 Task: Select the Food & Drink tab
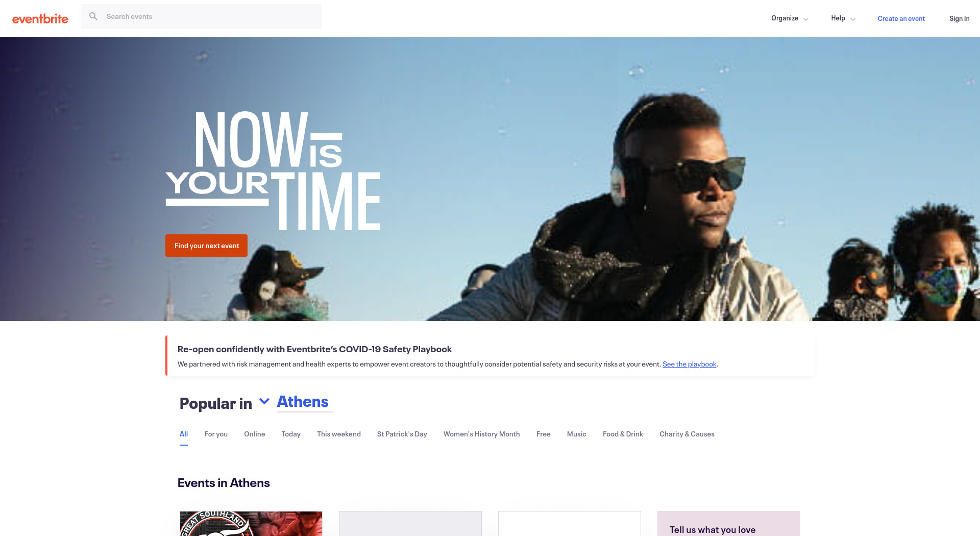(623, 434)
